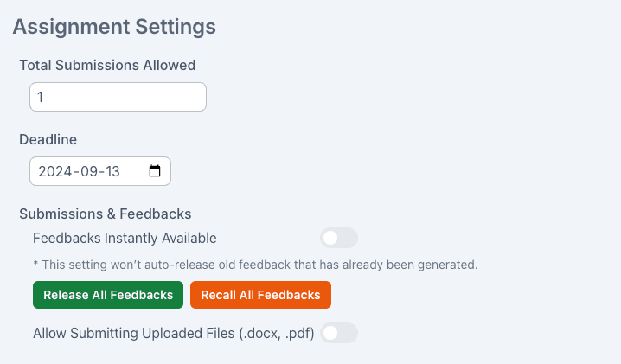Click the value 1 in submissions box

point(40,97)
